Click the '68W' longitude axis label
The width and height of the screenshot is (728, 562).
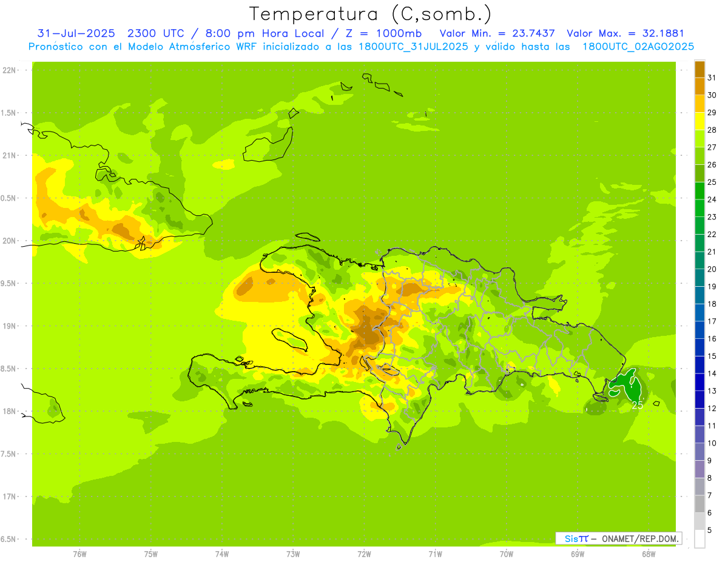pos(649,554)
